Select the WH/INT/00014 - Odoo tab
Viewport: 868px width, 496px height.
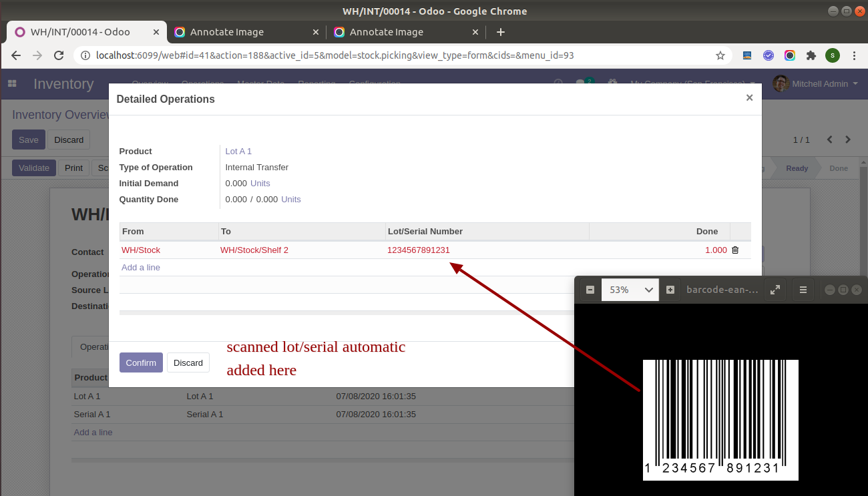(86, 32)
